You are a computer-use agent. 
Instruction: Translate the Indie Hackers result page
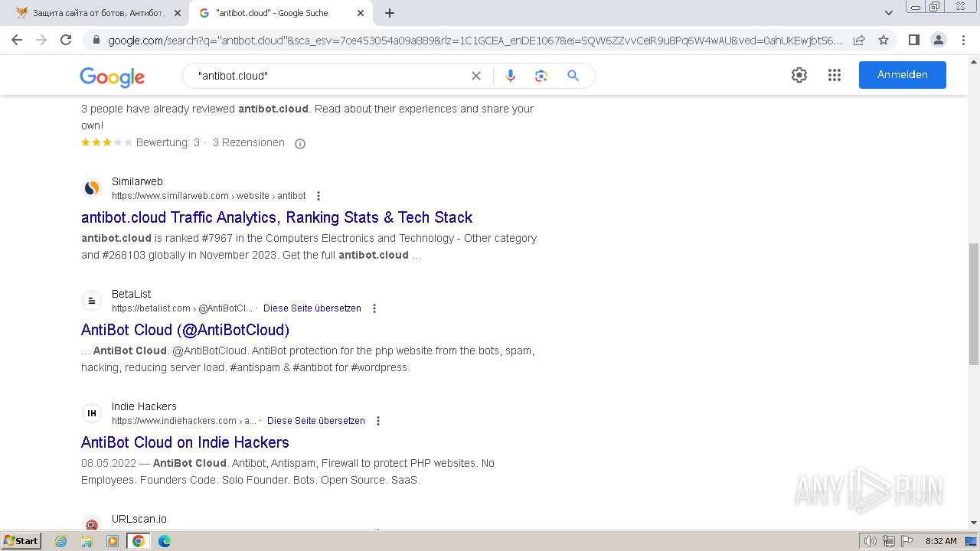pyautogui.click(x=316, y=421)
